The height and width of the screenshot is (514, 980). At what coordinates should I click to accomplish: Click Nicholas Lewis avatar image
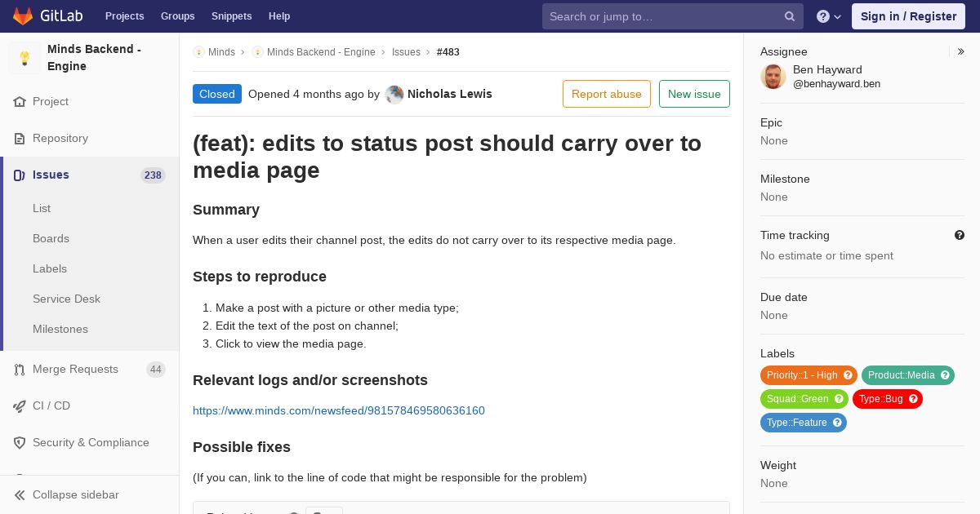tap(394, 95)
